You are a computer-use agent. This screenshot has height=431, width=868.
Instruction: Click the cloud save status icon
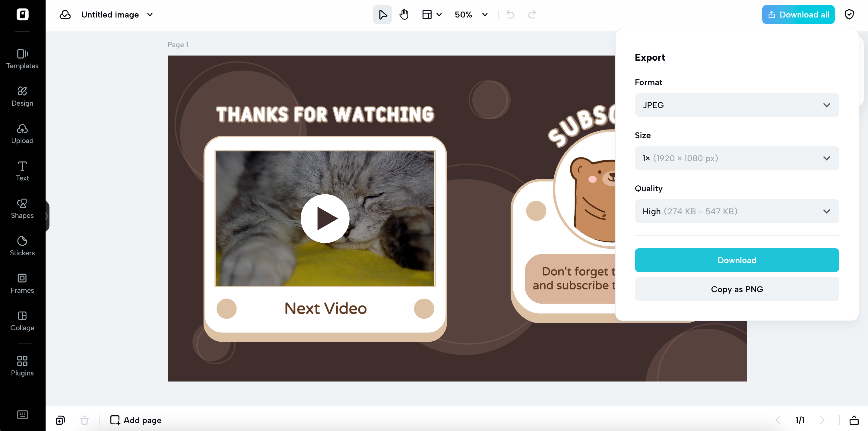click(x=65, y=14)
